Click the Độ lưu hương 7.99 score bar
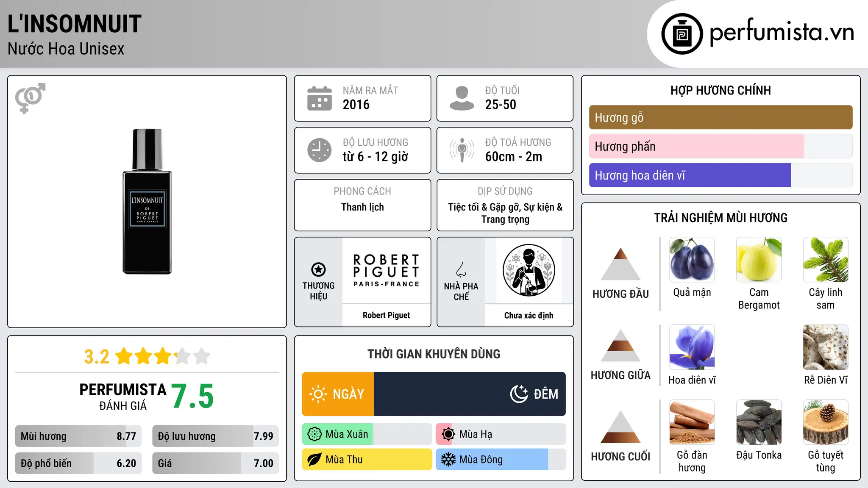 [215, 436]
